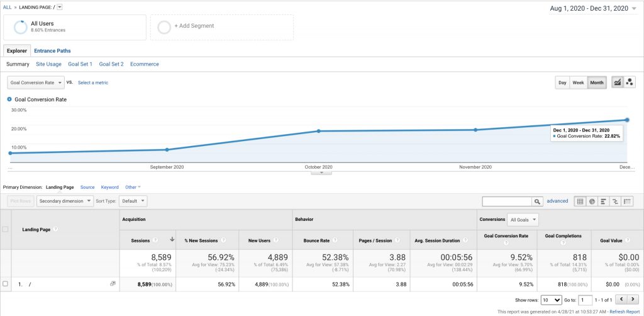The image size is (644, 316).
Task: Select the comparison view icon
Action: pos(615,201)
